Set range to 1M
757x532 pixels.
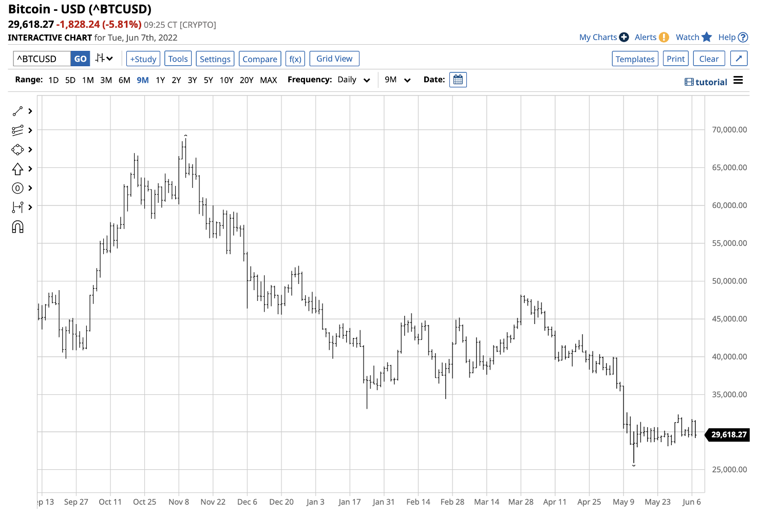88,80
